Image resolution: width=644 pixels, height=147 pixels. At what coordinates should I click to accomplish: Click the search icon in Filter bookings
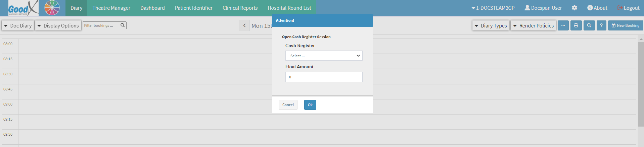point(123,25)
